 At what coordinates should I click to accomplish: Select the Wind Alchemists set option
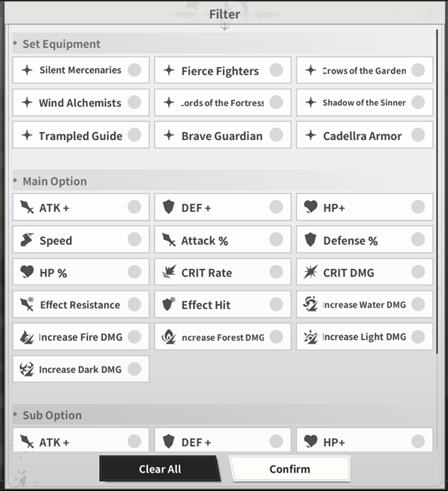[x=81, y=103]
